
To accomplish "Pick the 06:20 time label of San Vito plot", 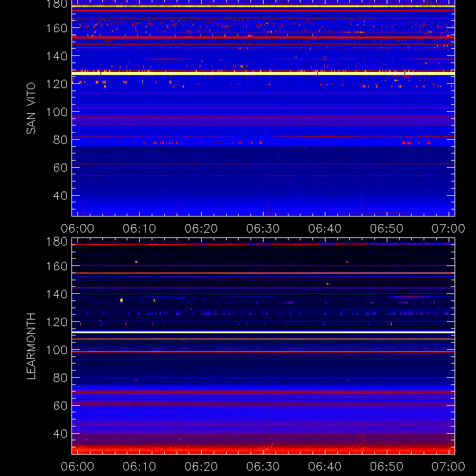I will [201, 228].
